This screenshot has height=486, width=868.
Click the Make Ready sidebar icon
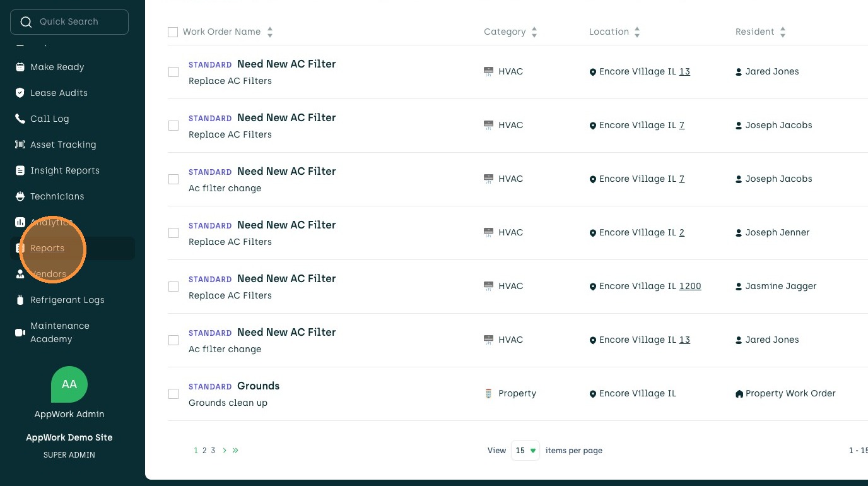(20, 67)
